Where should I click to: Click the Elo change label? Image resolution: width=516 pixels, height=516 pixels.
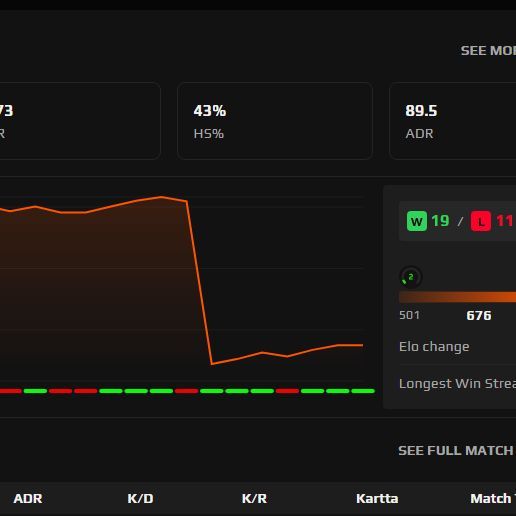434,347
